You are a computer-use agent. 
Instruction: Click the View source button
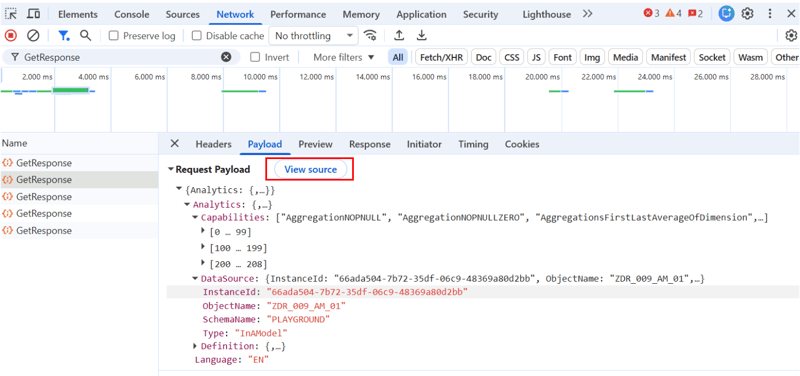click(310, 169)
